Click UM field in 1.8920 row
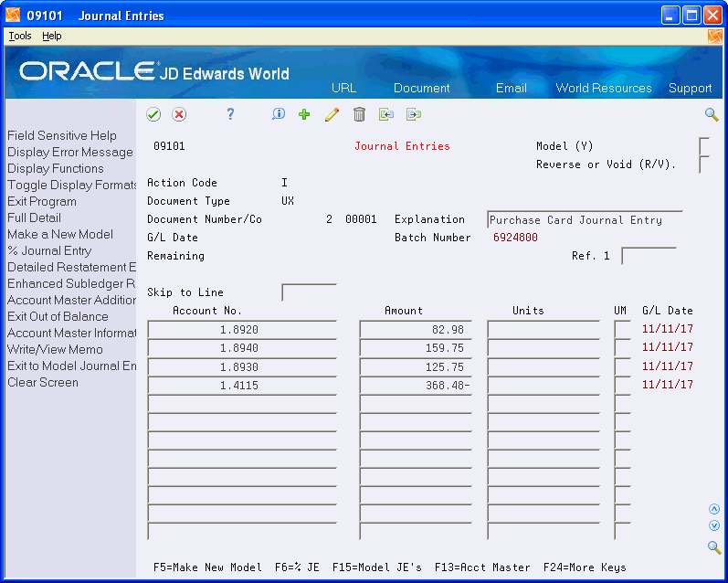 click(622, 329)
